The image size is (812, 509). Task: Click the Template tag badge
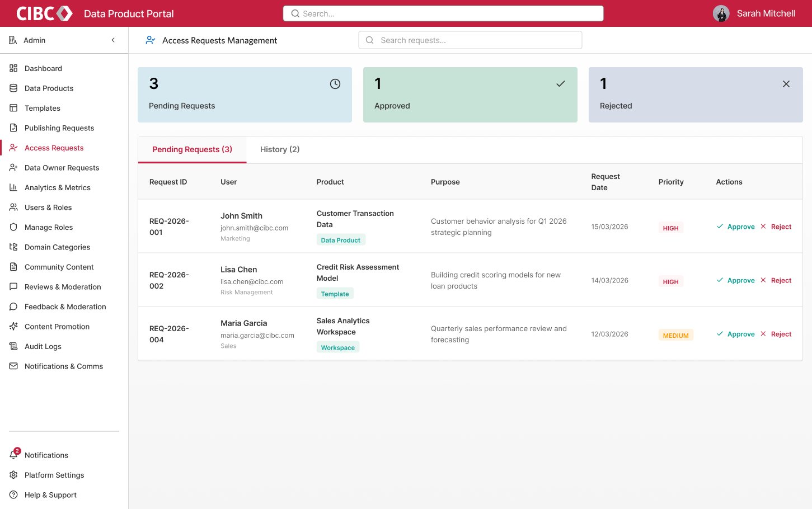pos(335,294)
